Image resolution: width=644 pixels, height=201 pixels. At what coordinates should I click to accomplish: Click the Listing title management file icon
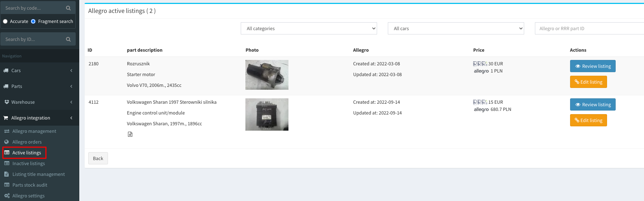point(6,174)
